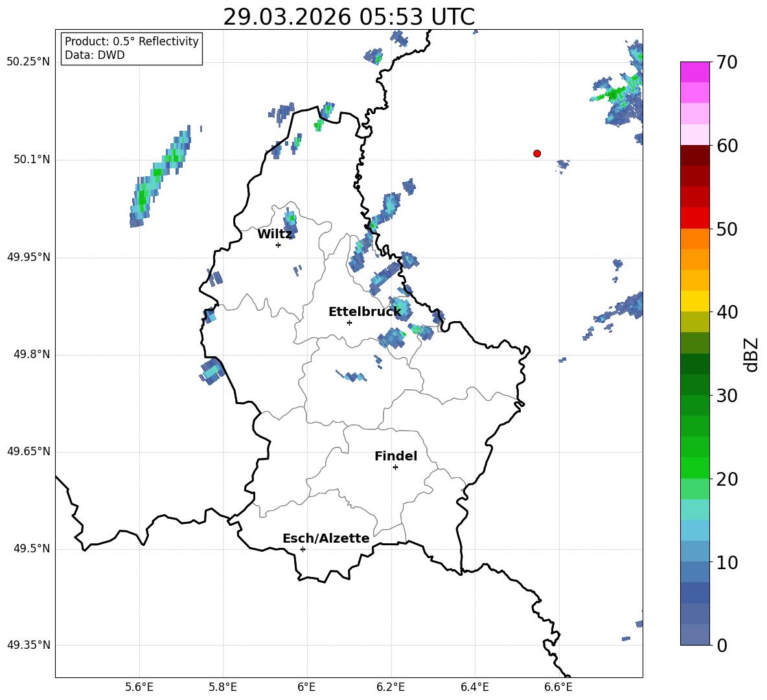The height and width of the screenshot is (700, 767).
Task: Click the Findel station cross marker
Action: [x=395, y=468]
